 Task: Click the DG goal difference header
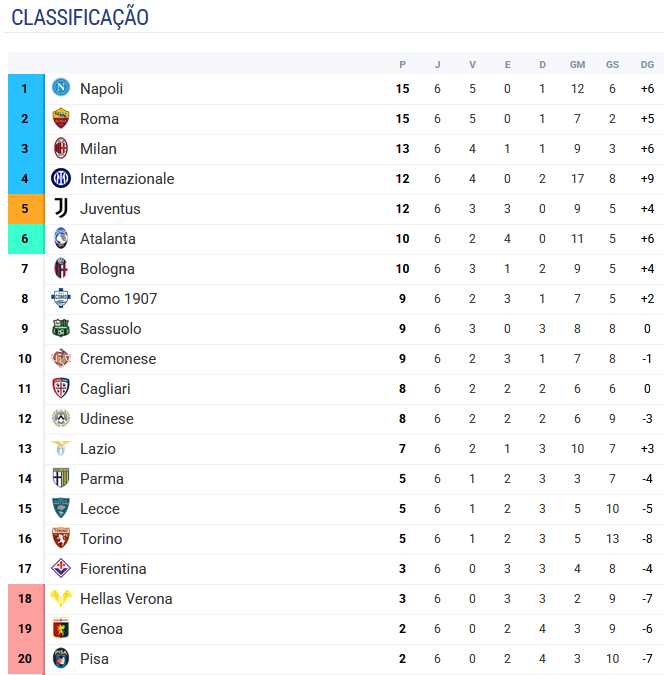pyautogui.click(x=647, y=64)
